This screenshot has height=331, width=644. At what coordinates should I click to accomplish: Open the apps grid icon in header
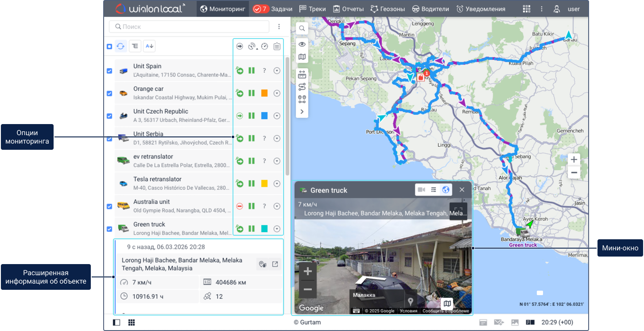(526, 9)
